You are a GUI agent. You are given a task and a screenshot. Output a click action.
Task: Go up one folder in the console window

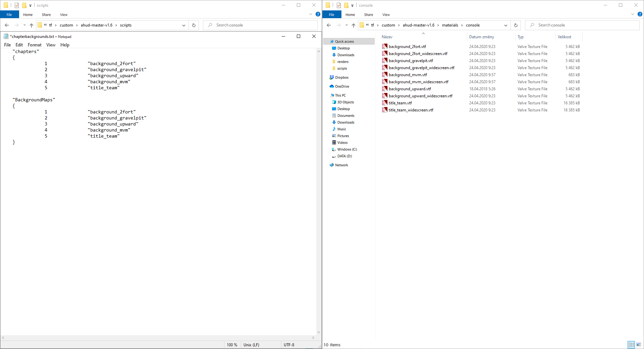point(354,25)
